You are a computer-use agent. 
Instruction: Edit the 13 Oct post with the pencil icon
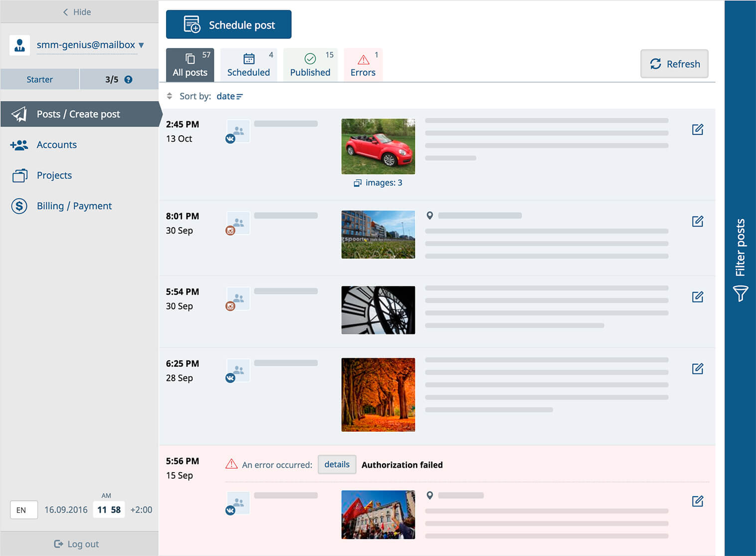click(697, 129)
